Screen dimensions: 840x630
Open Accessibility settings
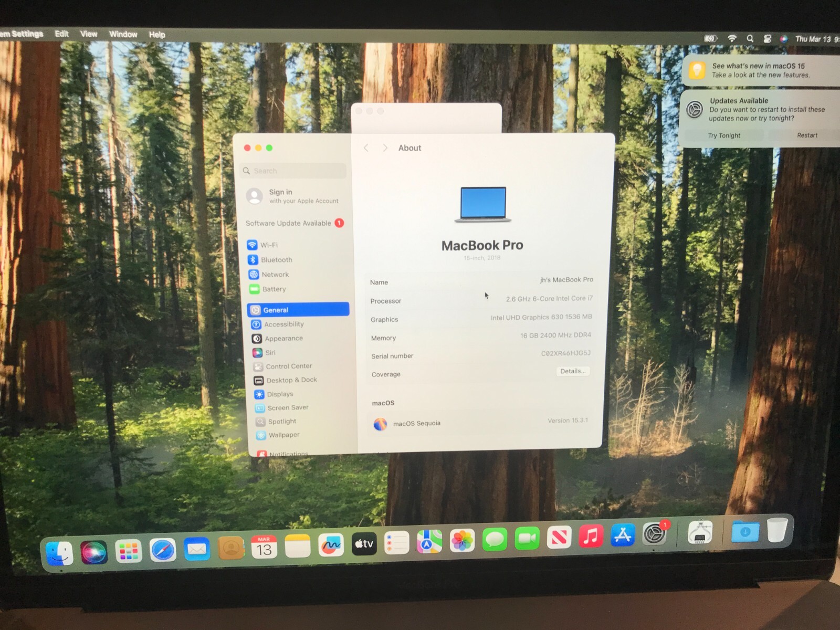pos(283,324)
